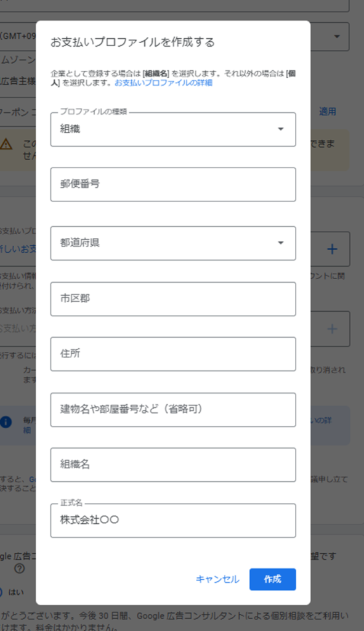This screenshot has width=364, height=631.
Task: Click the blue 作成 button
Action: [x=273, y=579]
